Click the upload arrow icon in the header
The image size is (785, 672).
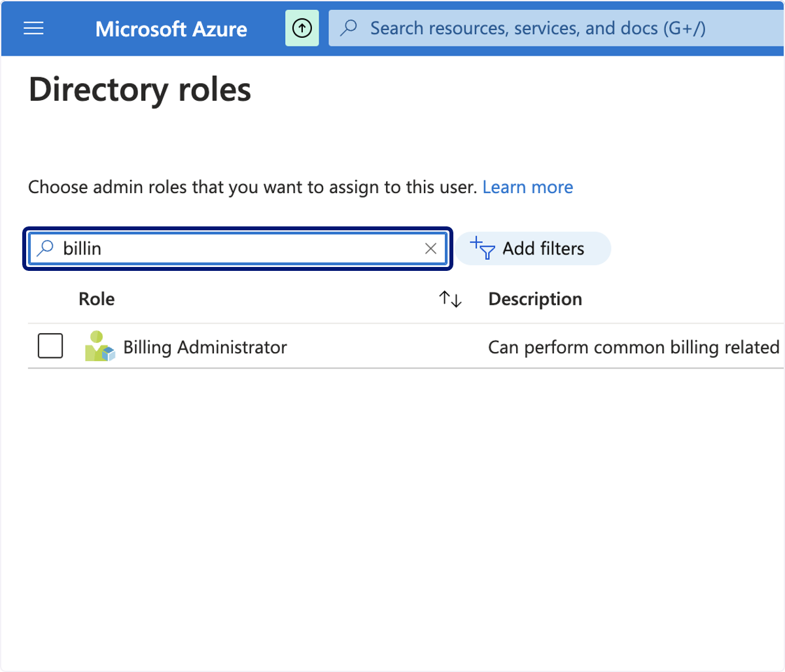click(302, 28)
